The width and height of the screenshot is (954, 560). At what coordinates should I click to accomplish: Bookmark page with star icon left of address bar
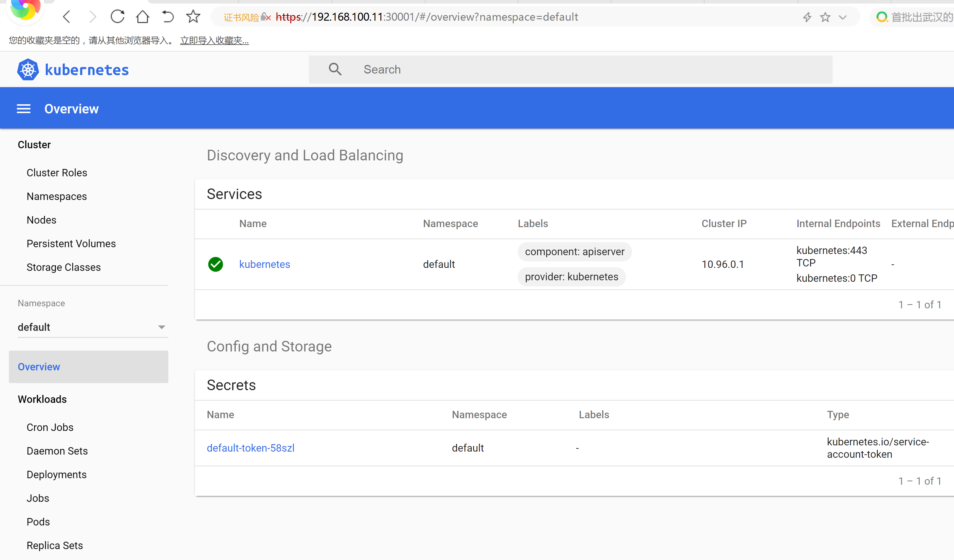(x=193, y=16)
